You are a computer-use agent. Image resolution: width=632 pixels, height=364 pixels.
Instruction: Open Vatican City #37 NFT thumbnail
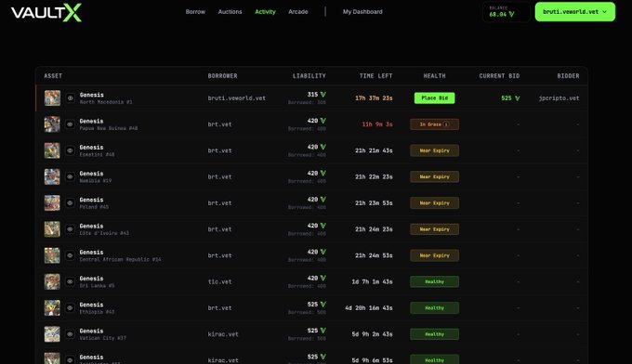point(52,334)
